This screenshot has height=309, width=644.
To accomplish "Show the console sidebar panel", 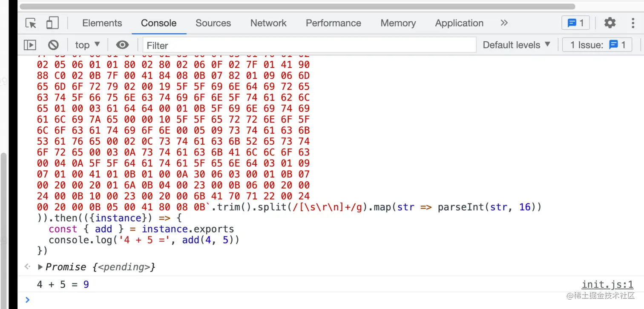I will point(30,45).
